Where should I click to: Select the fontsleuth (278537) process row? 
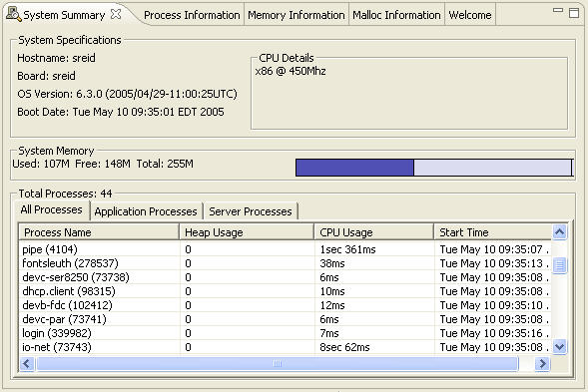click(285, 263)
